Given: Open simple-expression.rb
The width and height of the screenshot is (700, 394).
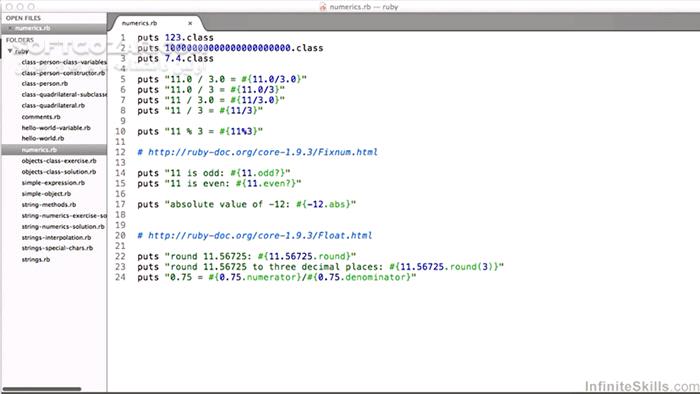Looking at the screenshot, I should click(x=53, y=182).
